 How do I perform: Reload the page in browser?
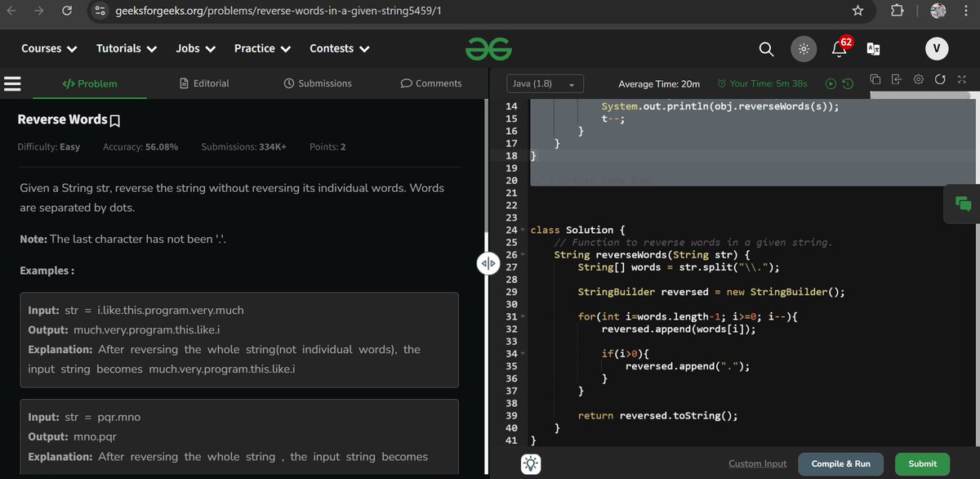pos(68,11)
